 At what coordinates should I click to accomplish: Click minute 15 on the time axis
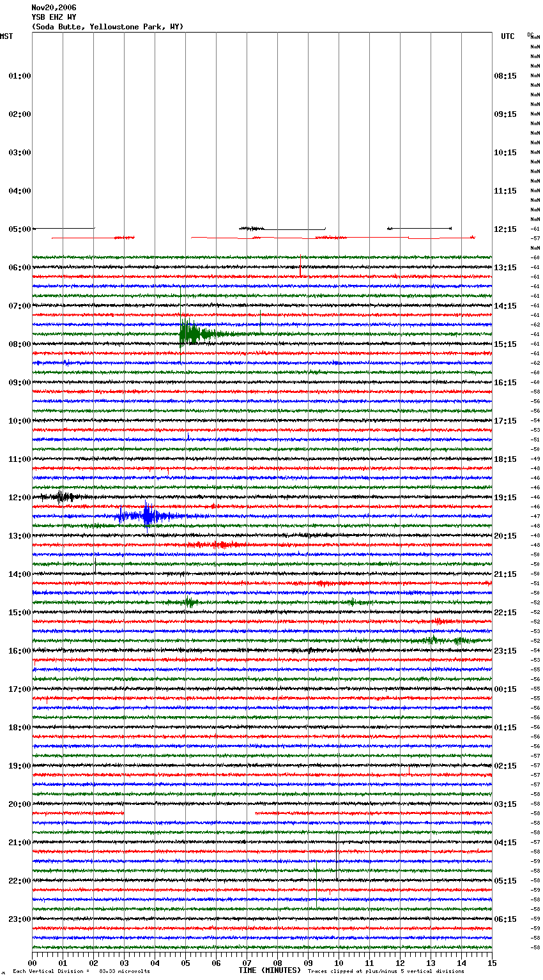pyautogui.click(x=492, y=963)
